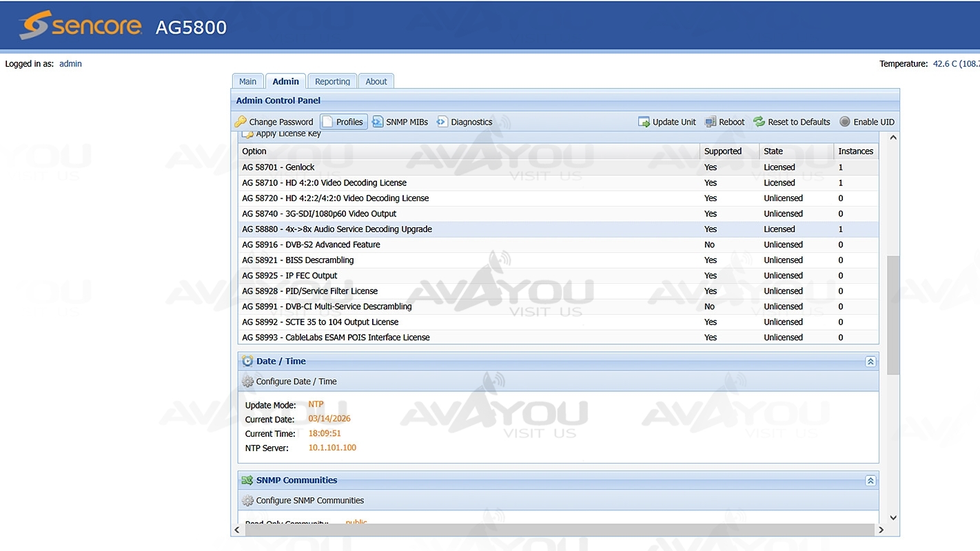Viewport: 980px width, 551px height.
Task: Click the vertical scrollbar down arrow
Action: (893, 518)
